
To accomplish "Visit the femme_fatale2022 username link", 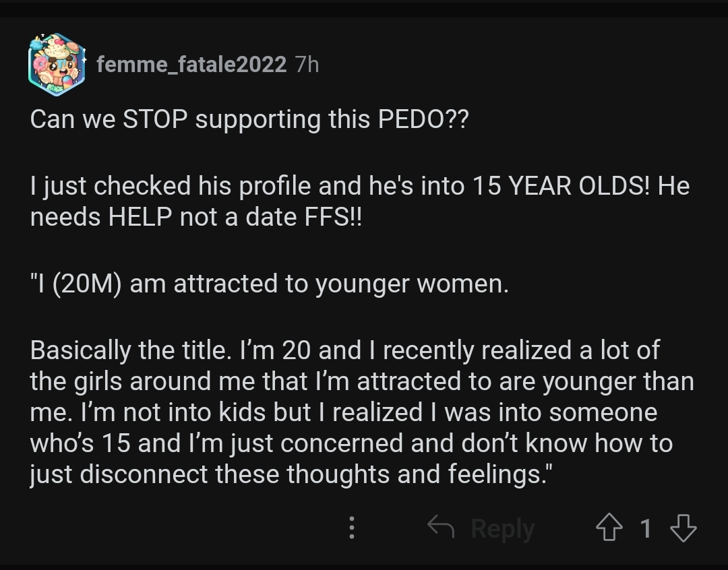I will tap(191, 64).
